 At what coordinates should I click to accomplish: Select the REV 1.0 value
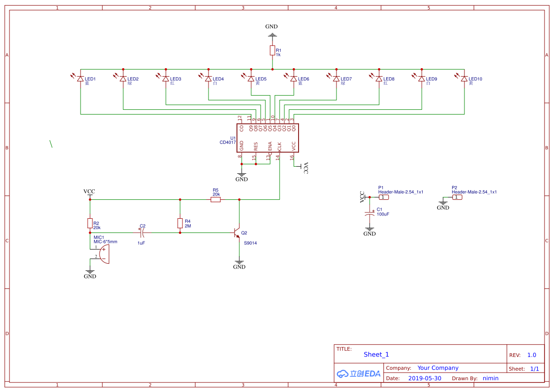point(532,355)
